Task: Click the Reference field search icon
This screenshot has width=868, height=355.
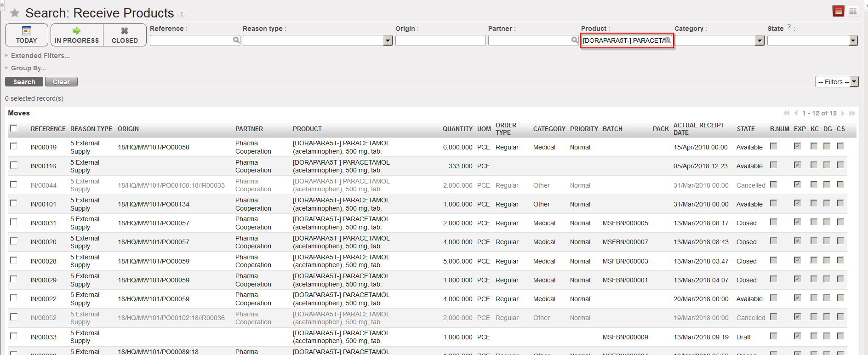Action: 236,40
